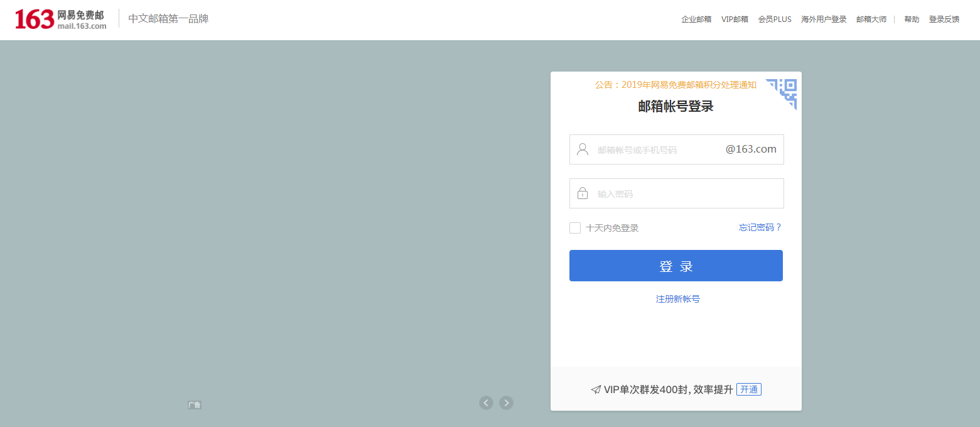Screen dimensions: 980x427
Task: Click the 开通 button in VIP promo
Action: [x=749, y=389]
